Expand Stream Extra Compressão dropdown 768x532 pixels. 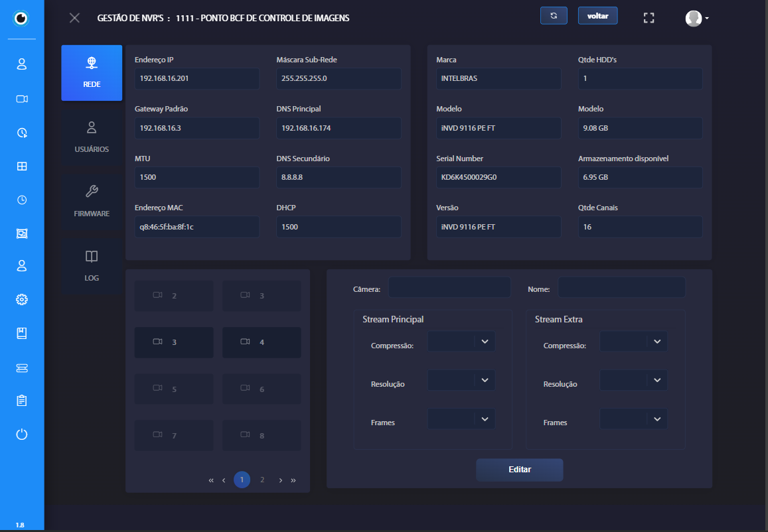pyautogui.click(x=633, y=341)
